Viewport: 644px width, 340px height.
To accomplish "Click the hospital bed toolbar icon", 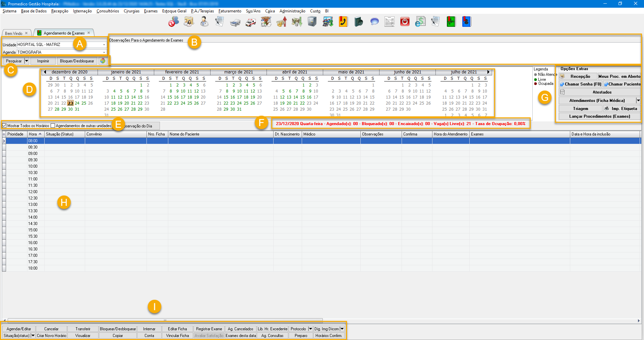I will coord(235,22).
